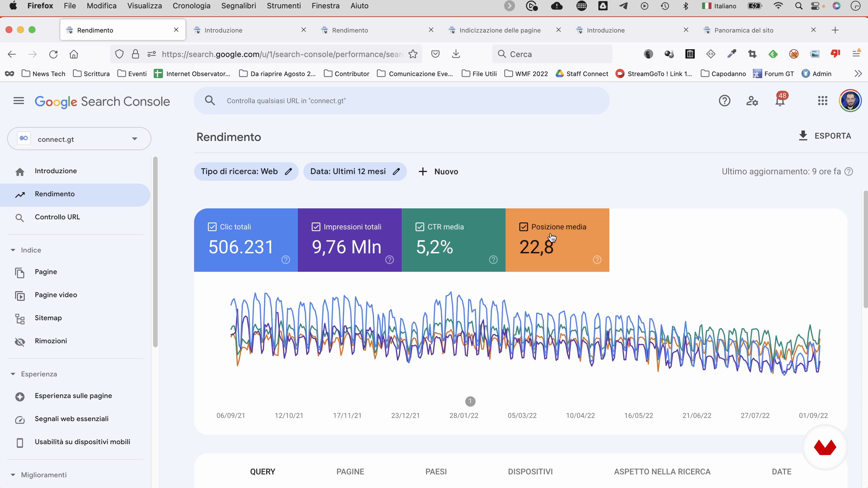Open Controllo URL in sidebar
Viewport: 868px width, 488px height.
(x=75, y=217)
